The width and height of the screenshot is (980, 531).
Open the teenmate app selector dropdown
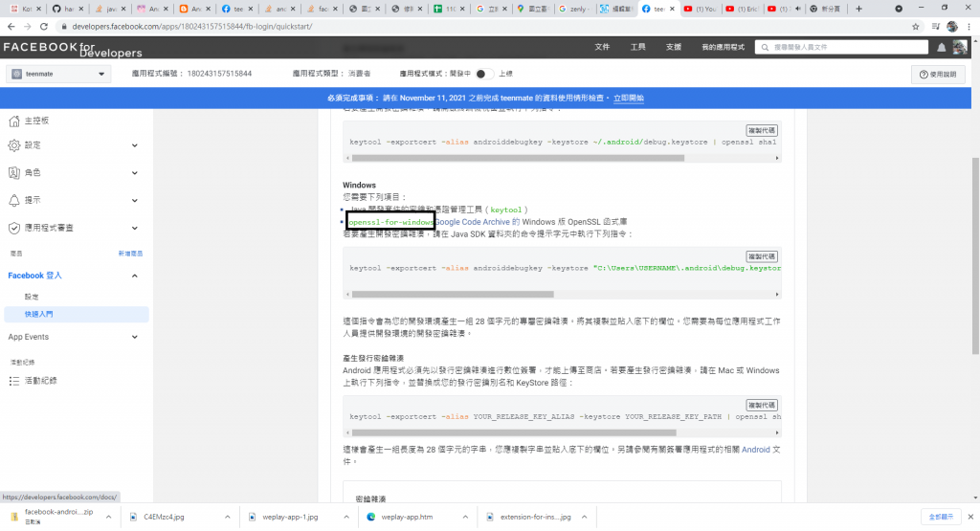tap(58, 74)
